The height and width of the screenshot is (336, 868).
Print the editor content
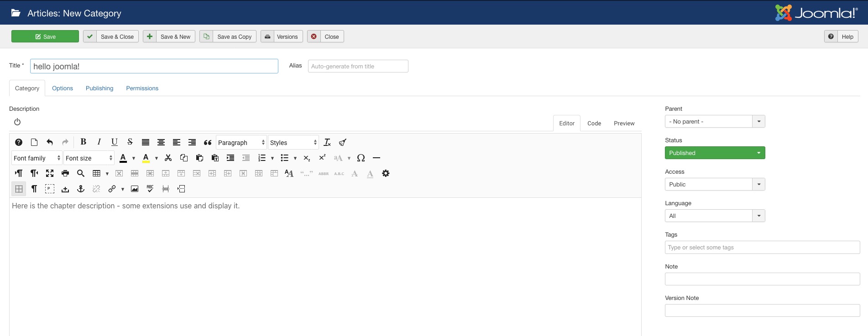point(65,173)
